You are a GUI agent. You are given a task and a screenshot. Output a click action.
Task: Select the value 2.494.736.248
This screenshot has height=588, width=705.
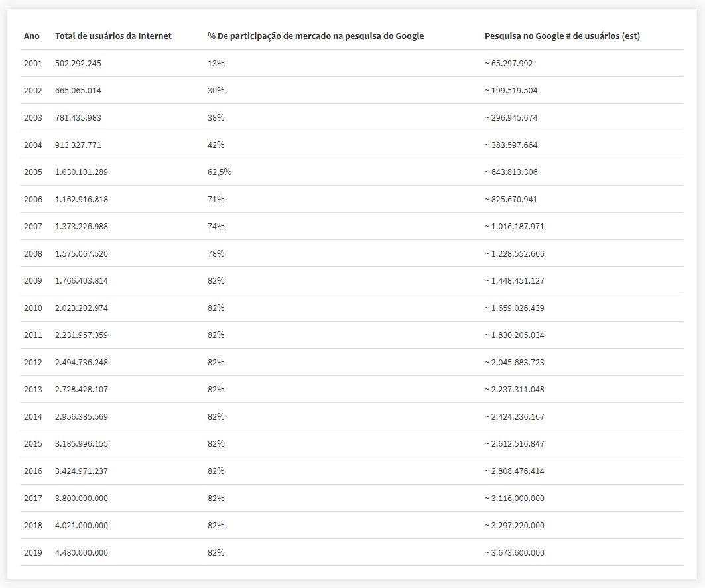pos(82,363)
